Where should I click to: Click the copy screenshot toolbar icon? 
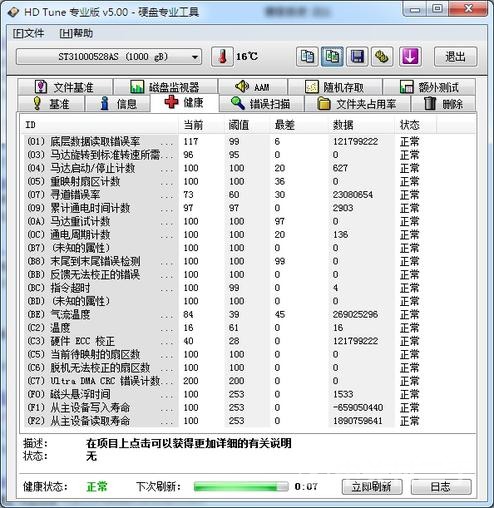click(x=332, y=57)
